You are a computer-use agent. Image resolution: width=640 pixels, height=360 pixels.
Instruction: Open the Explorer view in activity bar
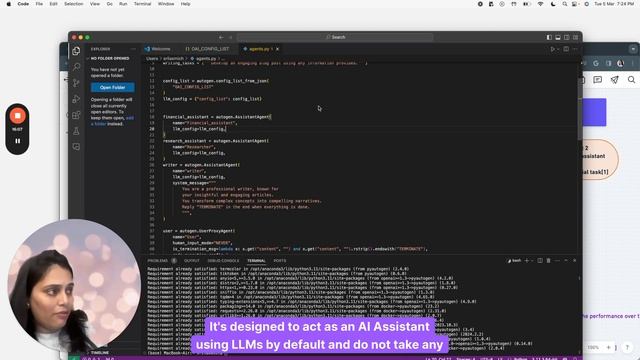coord(76,51)
